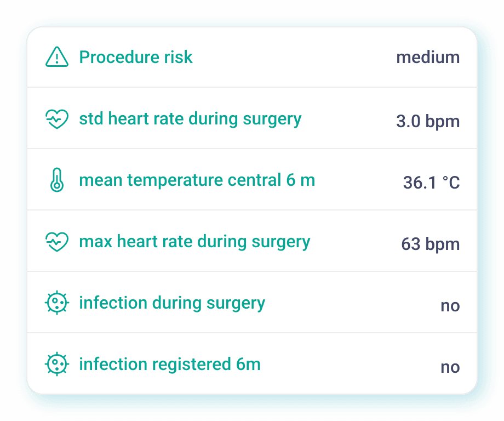Select the infection during surgery row
This screenshot has height=421, width=504.
point(252,303)
